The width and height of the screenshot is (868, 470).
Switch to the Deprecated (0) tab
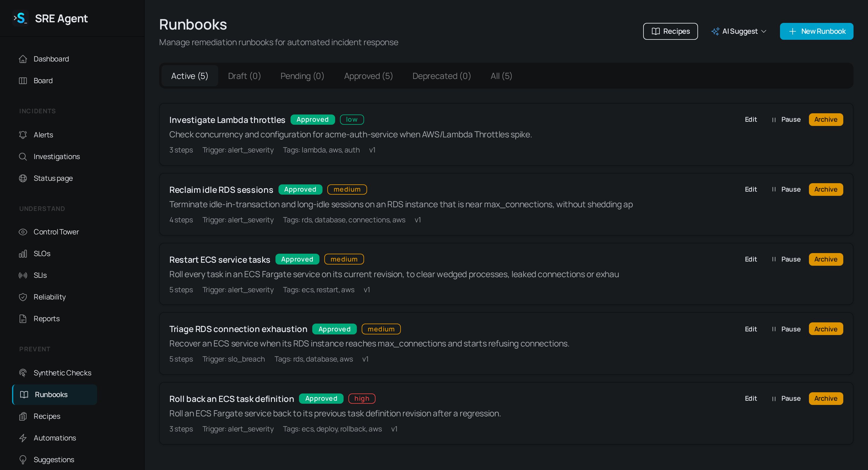(442, 76)
